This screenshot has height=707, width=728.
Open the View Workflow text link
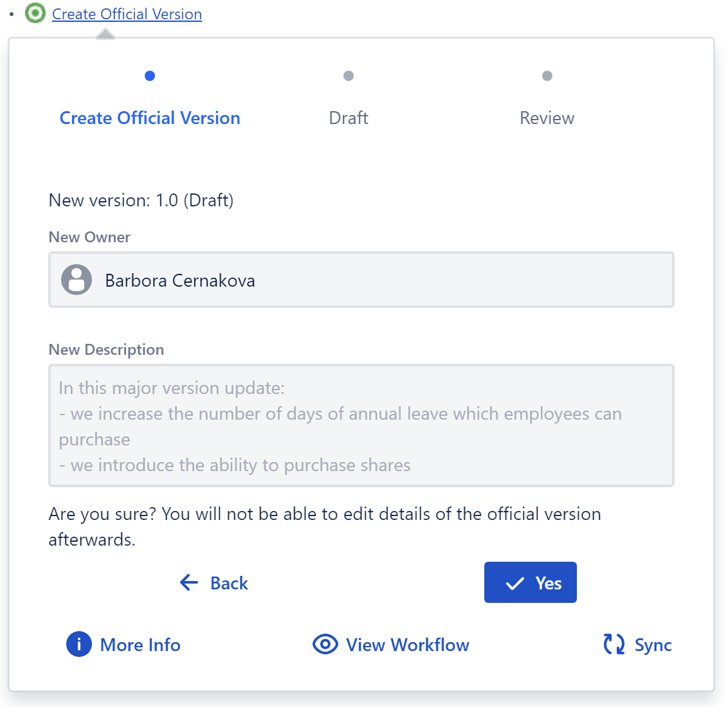pos(408,645)
